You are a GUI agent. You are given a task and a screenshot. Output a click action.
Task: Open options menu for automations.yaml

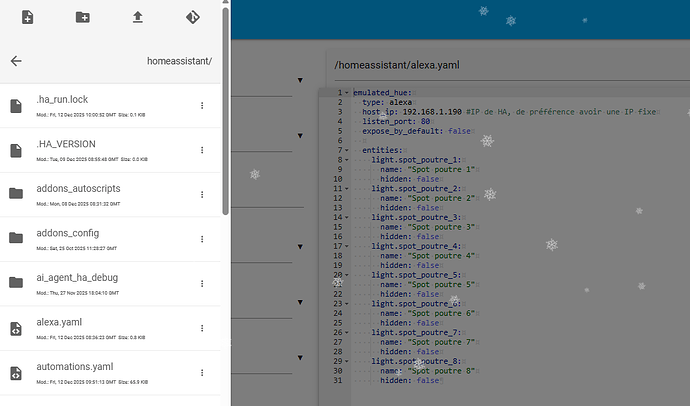[202, 373]
